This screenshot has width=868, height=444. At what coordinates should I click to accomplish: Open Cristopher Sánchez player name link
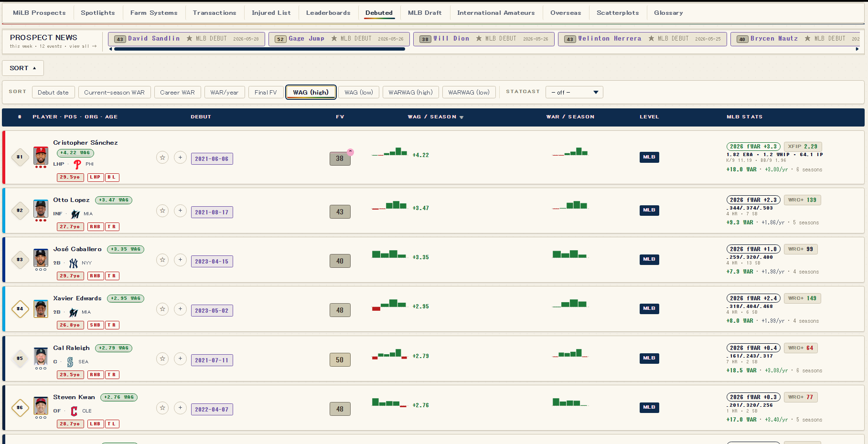point(86,143)
